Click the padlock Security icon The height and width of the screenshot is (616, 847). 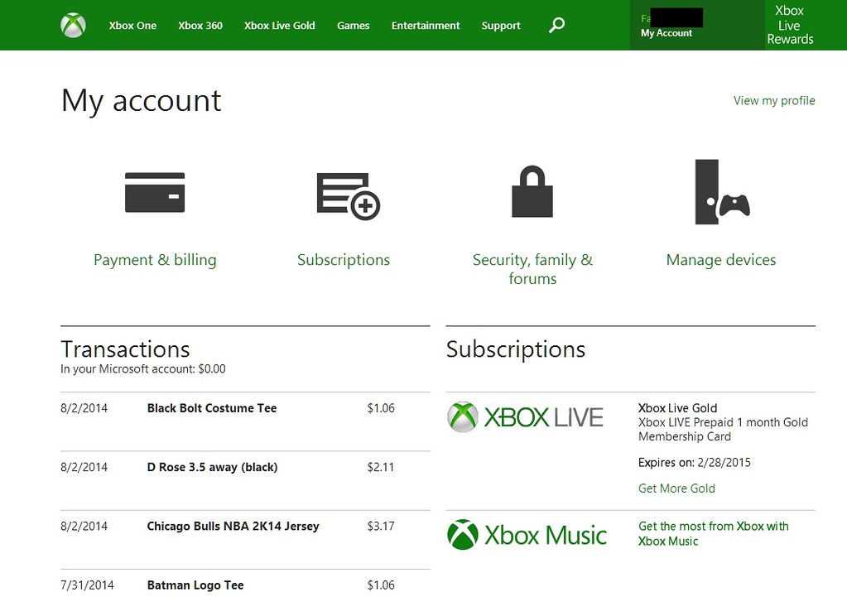pos(532,191)
